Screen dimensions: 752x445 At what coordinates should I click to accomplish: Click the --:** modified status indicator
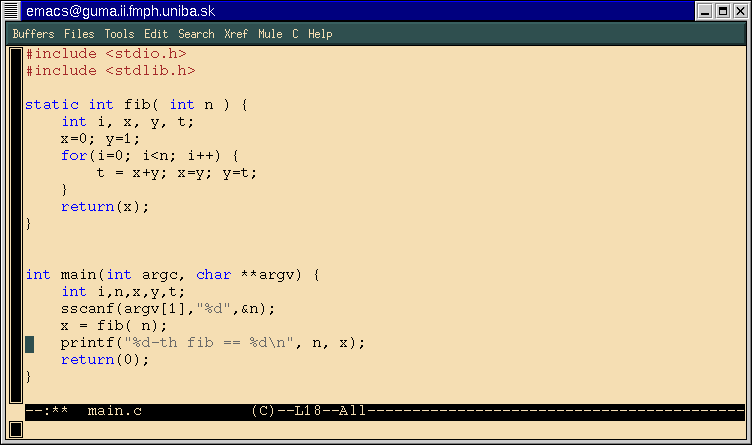(47, 411)
